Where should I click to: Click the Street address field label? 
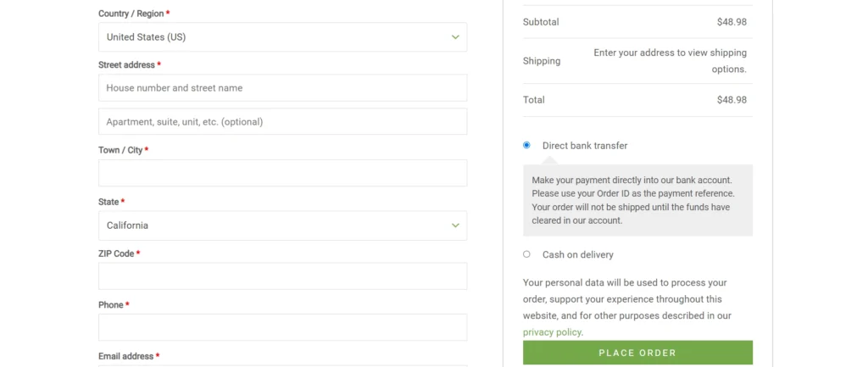point(126,65)
